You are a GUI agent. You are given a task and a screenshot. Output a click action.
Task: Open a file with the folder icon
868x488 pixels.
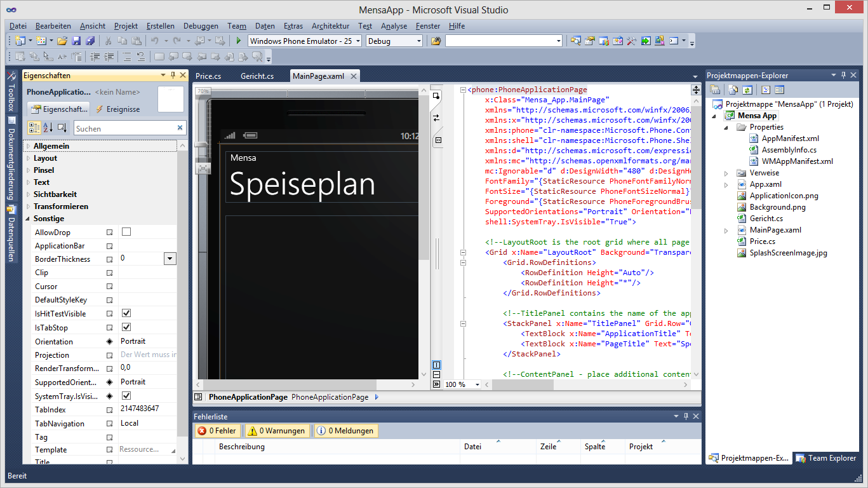(x=62, y=41)
